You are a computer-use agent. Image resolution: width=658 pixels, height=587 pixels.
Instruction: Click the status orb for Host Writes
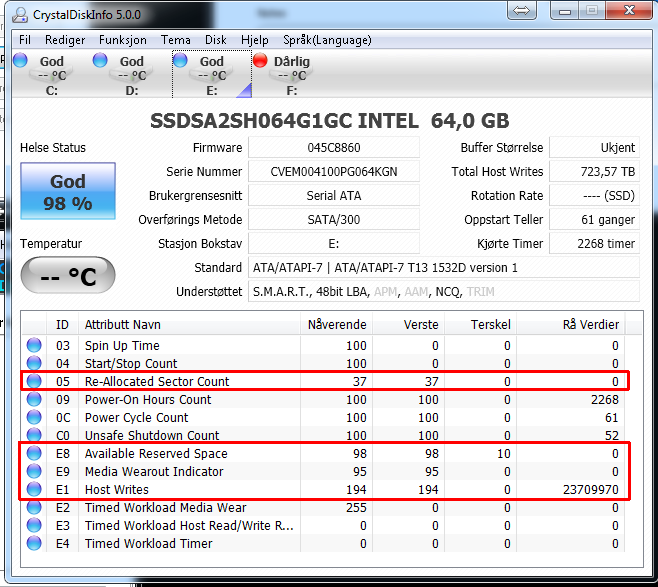click(x=34, y=489)
